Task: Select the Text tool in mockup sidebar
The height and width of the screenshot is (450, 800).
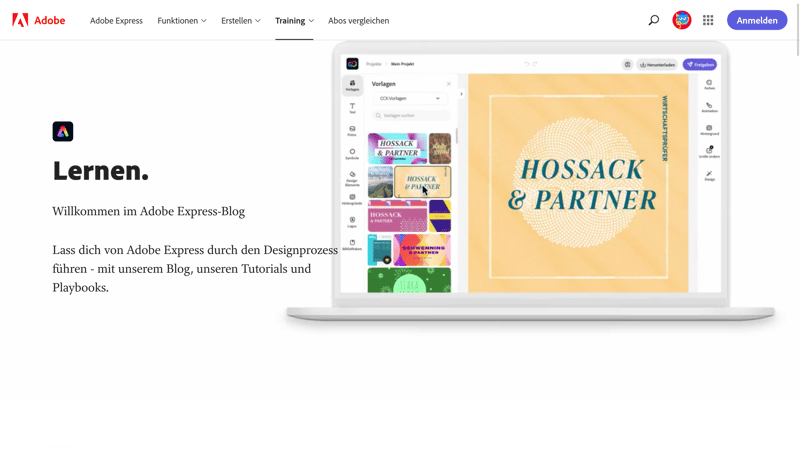Action: point(352,107)
